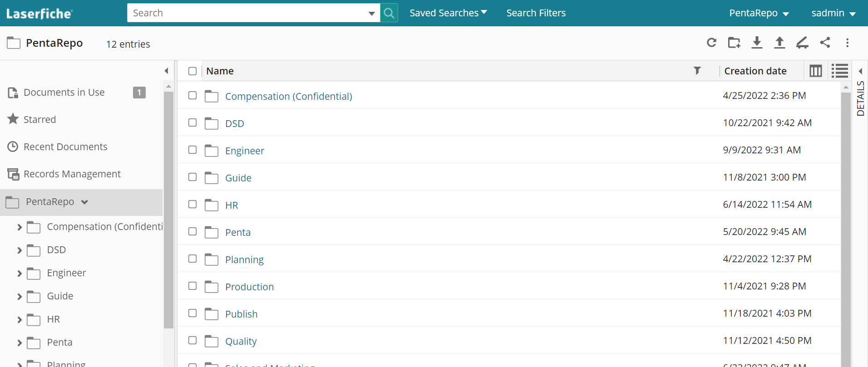Open Search Filters
The height and width of the screenshot is (367, 868).
click(x=536, y=13)
